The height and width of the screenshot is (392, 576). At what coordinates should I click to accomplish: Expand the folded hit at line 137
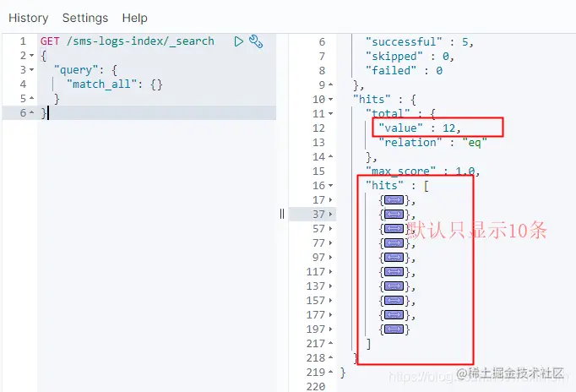click(330, 286)
